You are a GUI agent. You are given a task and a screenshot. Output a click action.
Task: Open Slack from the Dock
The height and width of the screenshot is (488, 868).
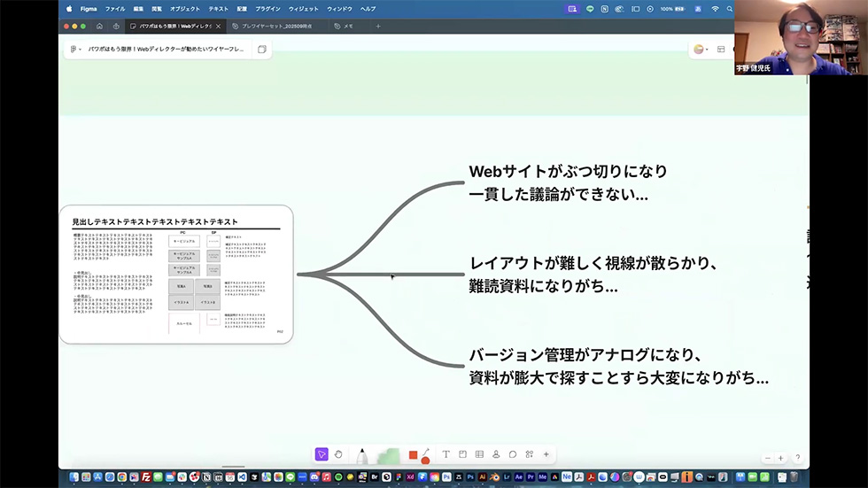click(182, 477)
